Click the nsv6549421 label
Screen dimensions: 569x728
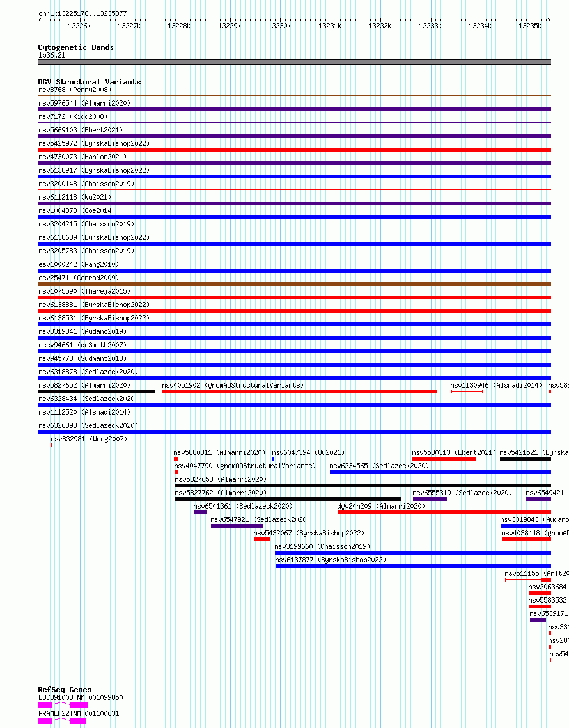click(545, 493)
